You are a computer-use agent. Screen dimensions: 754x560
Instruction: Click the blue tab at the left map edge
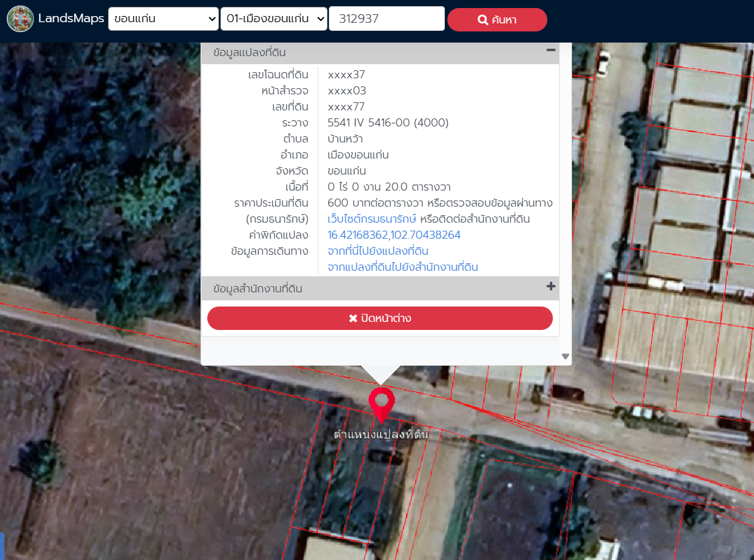(x=2, y=546)
